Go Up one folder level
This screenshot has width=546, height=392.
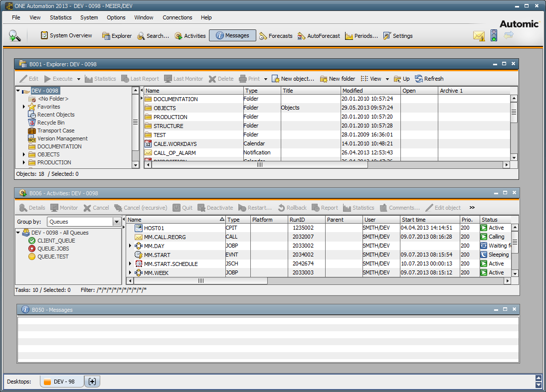pyautogui.click(x=401, y=79)
